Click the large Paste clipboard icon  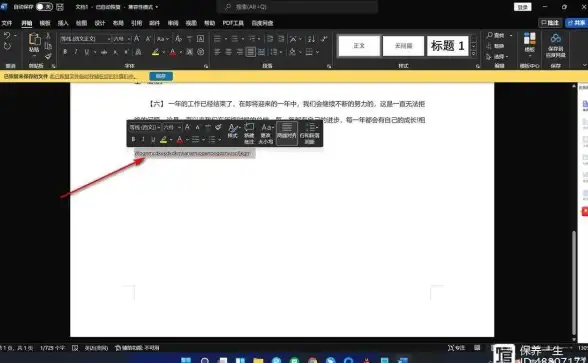34,39
